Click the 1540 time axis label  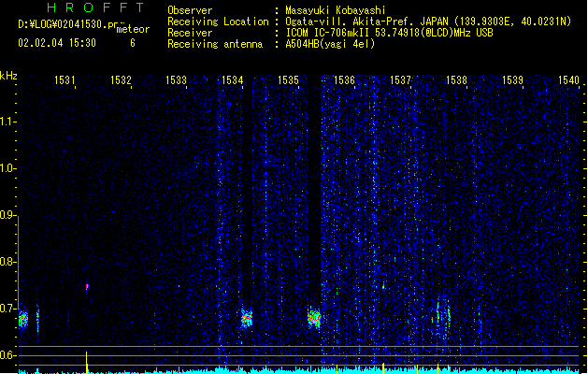point(568,80)
